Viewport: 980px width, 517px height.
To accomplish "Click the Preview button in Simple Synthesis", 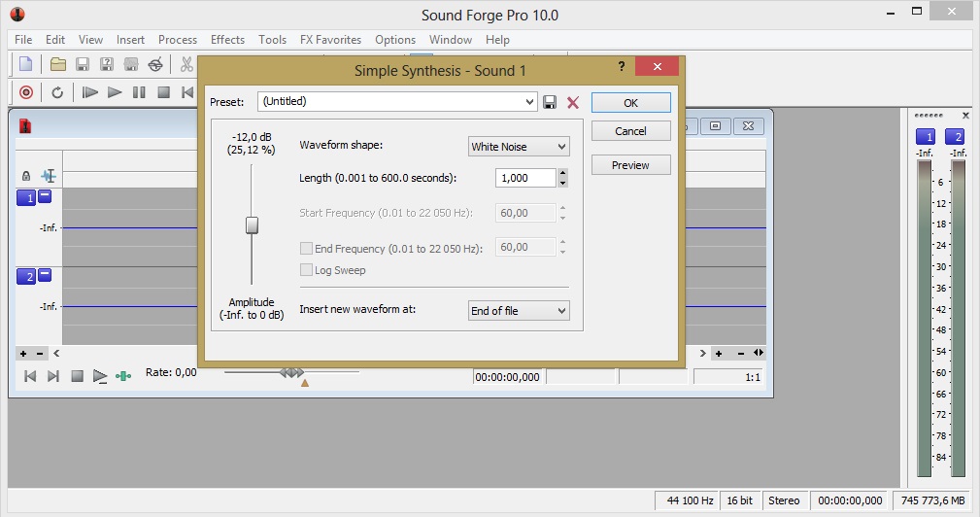I will point(630,165).
